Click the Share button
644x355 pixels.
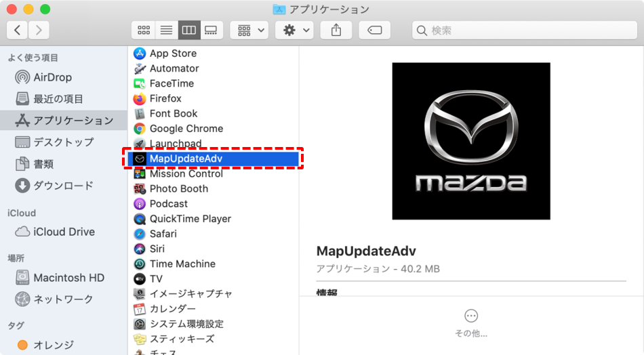[x=336, y=30]
